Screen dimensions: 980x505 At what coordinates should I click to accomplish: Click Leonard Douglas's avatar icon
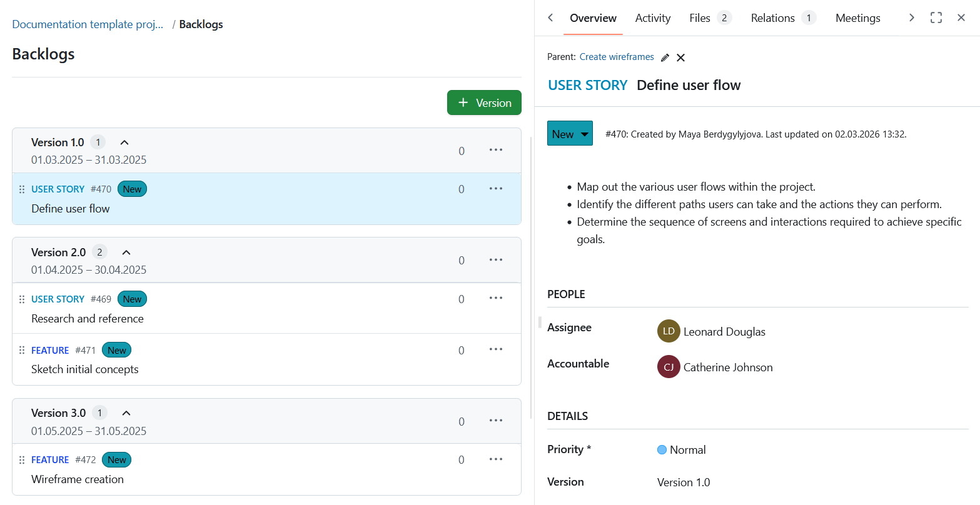point(669,331)
